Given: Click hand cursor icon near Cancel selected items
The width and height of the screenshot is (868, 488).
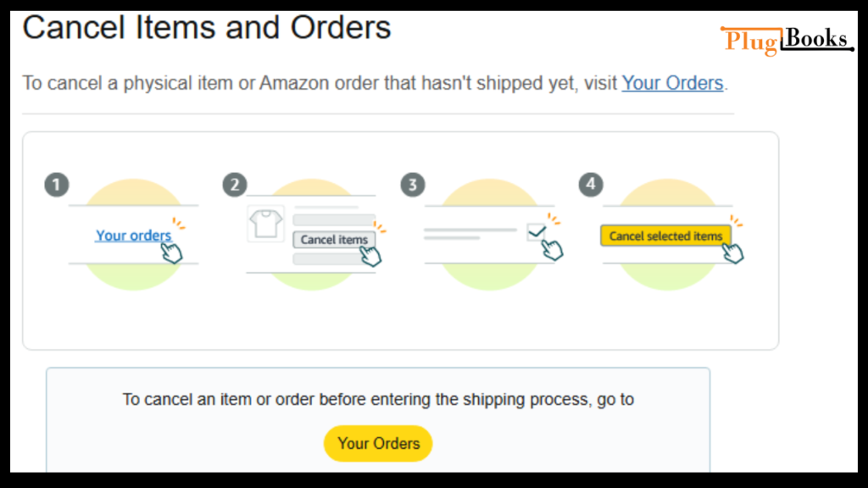Looking at the screenshot, I should click(733, 252).
